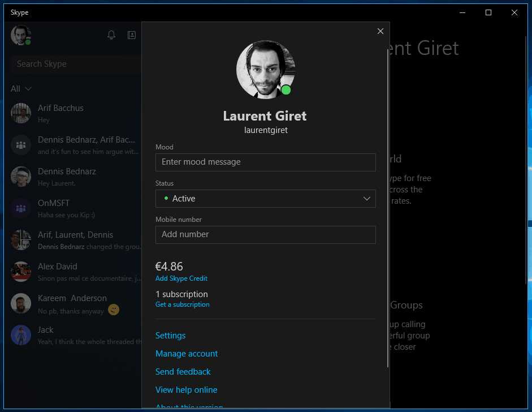This screenshot has width=532, height=412.
Task: Click your profile avatar in the sidebar
Action: [21, 35]
